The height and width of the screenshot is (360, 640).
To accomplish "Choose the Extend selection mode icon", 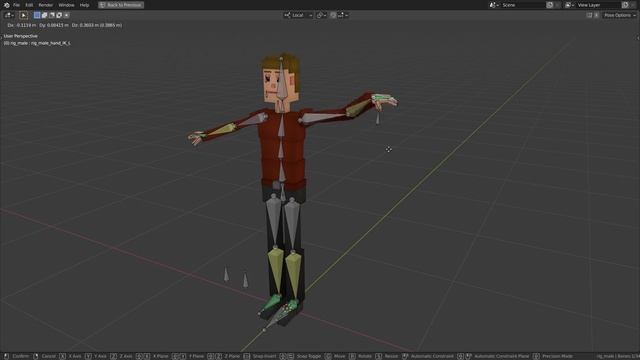I will tap(44, 15).
